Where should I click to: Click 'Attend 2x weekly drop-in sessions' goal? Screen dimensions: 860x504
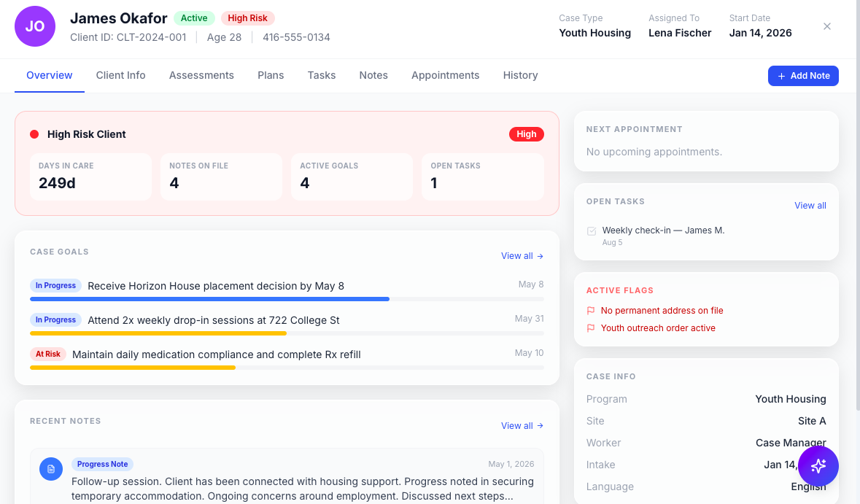pos(213,320)
